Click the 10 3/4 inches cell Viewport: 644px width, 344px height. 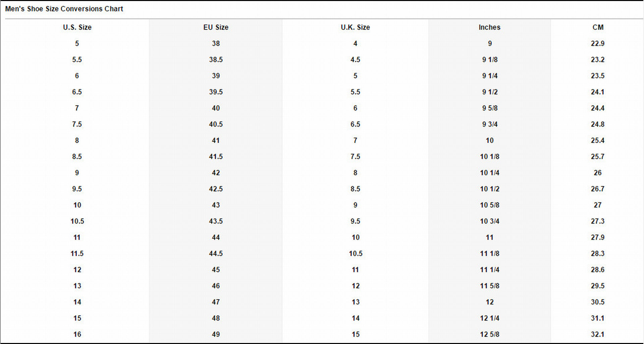coord(490,221)
